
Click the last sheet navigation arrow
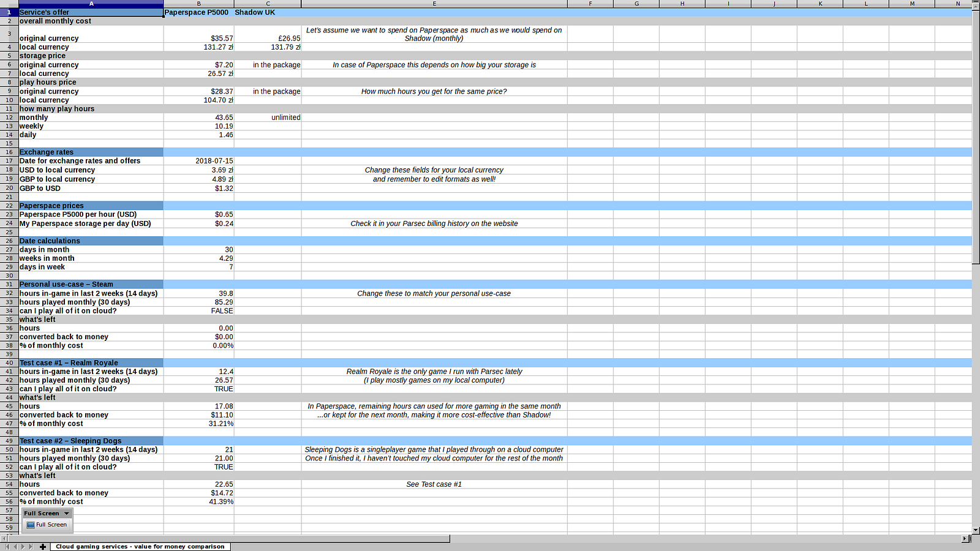31,547
